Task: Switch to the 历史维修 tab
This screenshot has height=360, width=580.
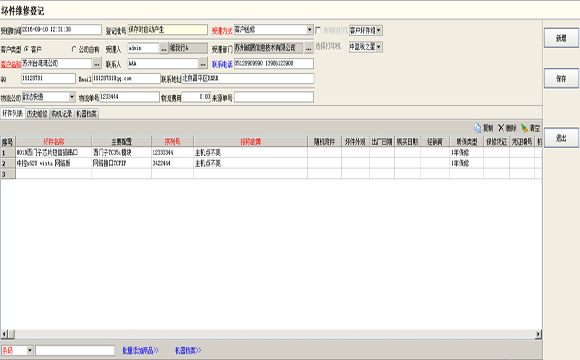Action: (x=37, y=114)
